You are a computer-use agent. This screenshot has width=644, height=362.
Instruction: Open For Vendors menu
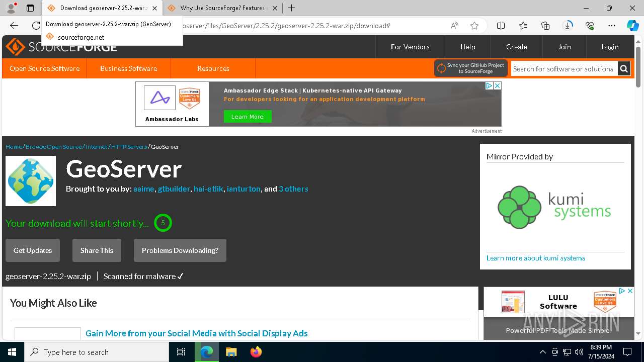point(410,47)
